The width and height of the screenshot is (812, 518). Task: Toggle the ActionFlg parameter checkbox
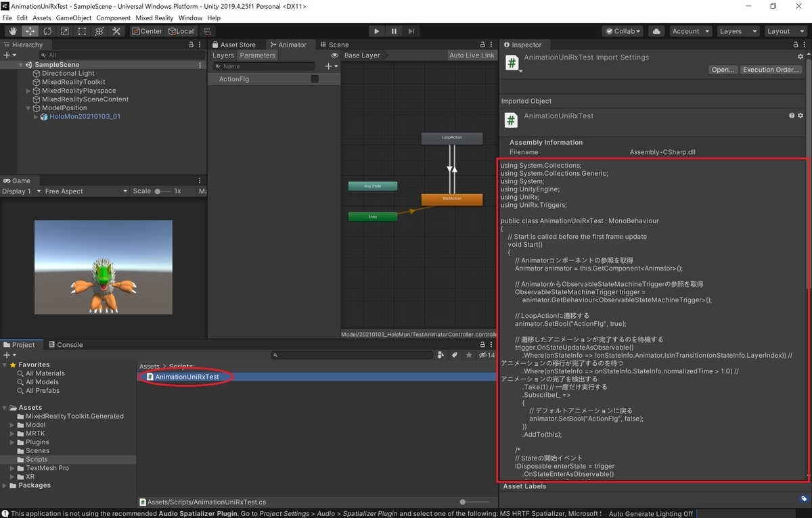315,79
